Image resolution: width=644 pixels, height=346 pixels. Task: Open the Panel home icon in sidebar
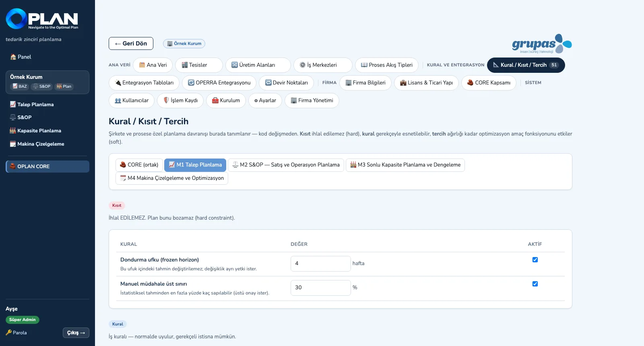13,57
